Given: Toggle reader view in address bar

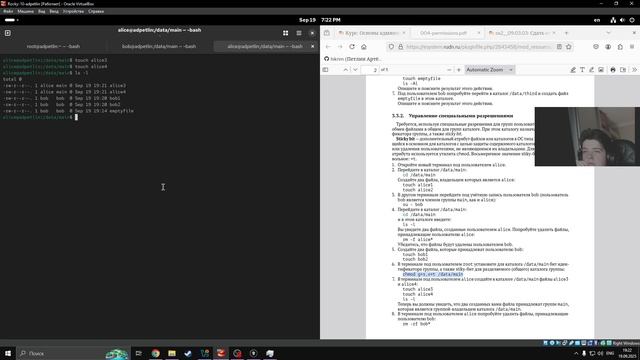Looking at the screenshot, I should [x=559, y=47].
